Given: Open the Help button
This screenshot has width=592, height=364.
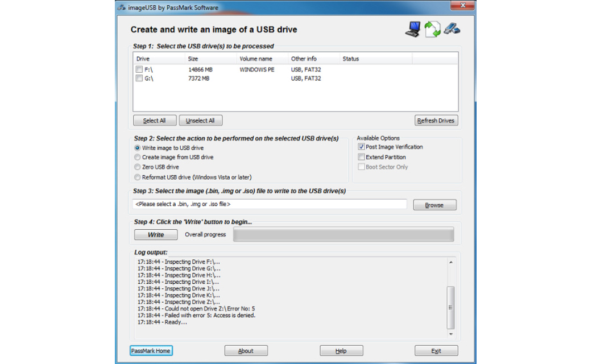Looking at the screenshot, I should point(341,351).
